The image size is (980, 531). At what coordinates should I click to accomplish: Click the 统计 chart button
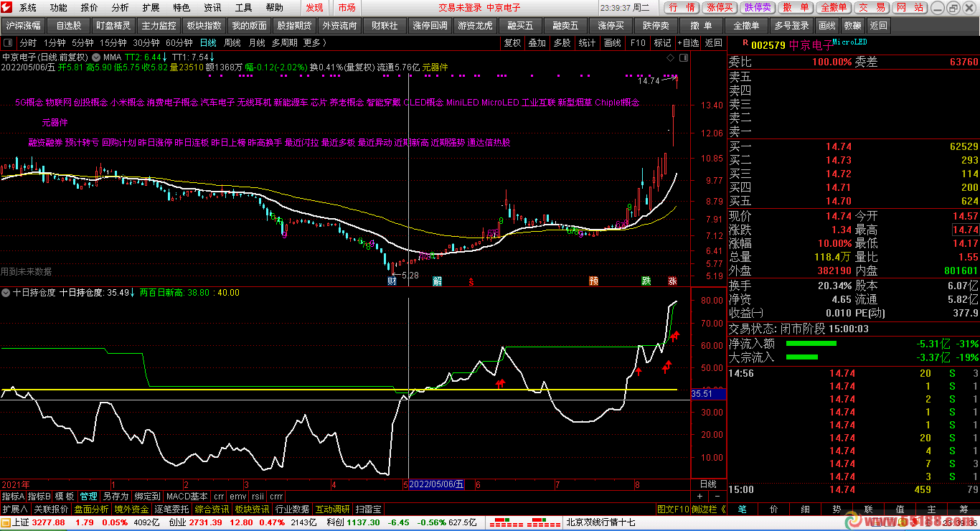coord(588,43)
